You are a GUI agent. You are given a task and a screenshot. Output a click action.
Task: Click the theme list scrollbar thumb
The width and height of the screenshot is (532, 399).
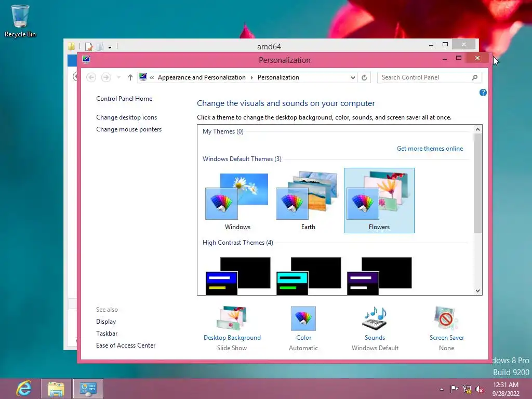[478, 183]
